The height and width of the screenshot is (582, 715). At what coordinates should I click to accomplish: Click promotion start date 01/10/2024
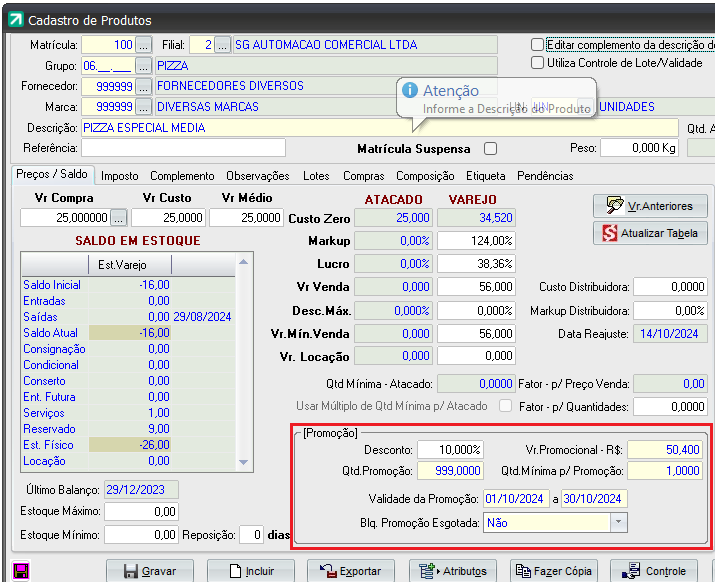click(x=517, y=499)
